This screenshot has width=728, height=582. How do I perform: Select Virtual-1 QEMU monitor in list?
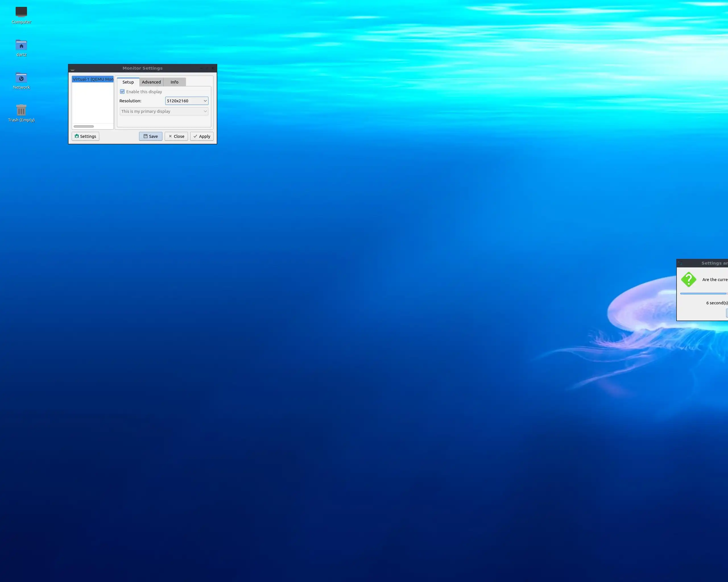pyautogui.click(x=92, y=79)
